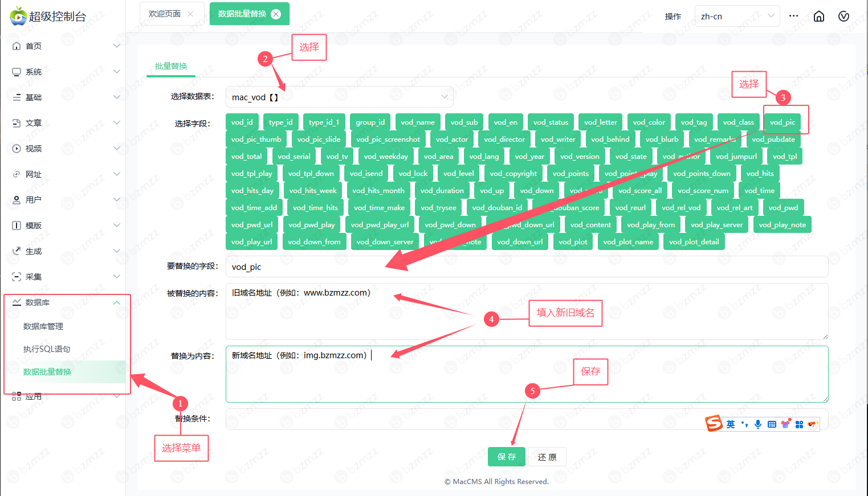
Task: Click the 保存 button
Action: click(x=506, y=457)
